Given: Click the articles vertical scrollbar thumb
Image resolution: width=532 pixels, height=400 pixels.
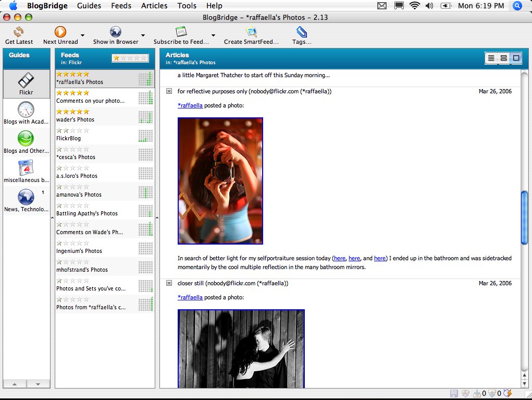Looking at the screenshot, I should 525,217.
